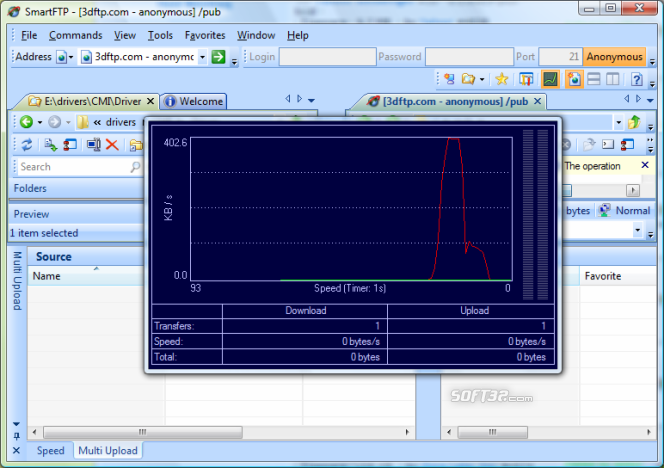Delete selected item with red X
664x468 pixels.
click(x=112, y=145)
